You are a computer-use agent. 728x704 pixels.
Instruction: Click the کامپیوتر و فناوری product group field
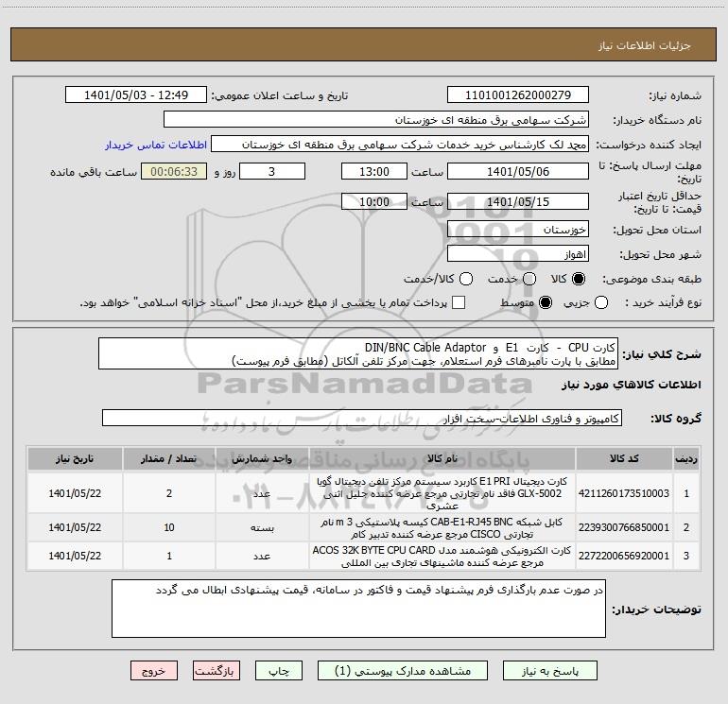coord(362,418)
